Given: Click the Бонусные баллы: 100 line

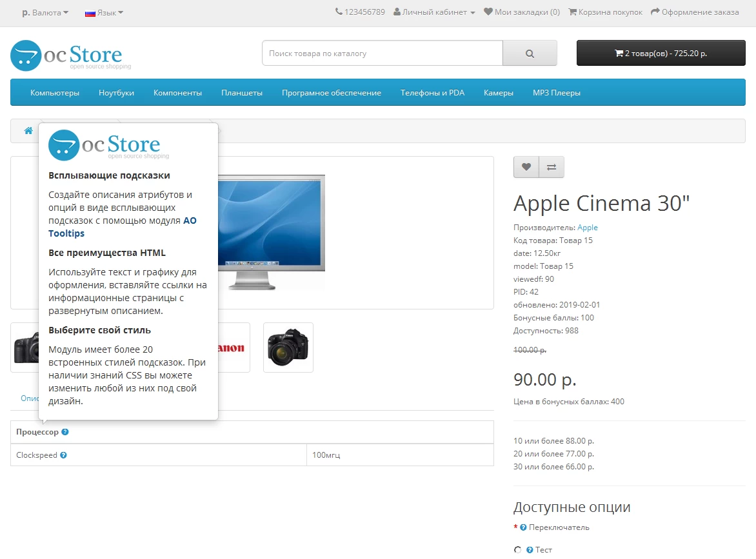Looking at the screenshot, I should 553,318.
